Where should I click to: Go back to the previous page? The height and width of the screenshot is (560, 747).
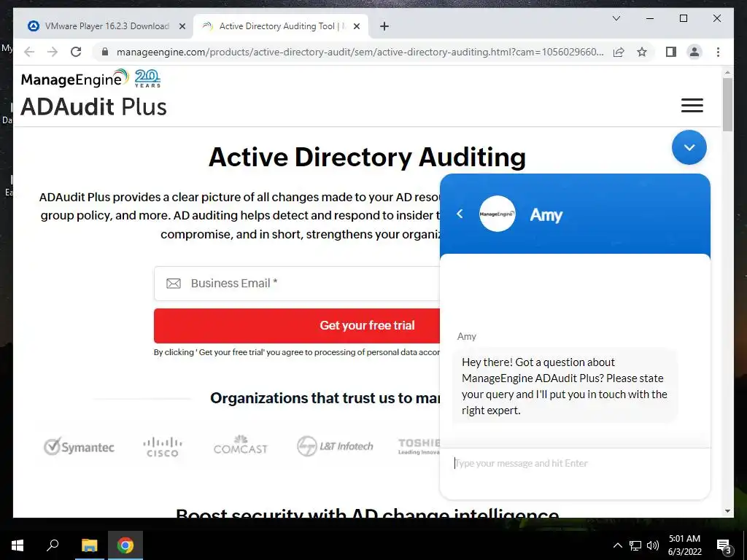click(x=29, y=52)
